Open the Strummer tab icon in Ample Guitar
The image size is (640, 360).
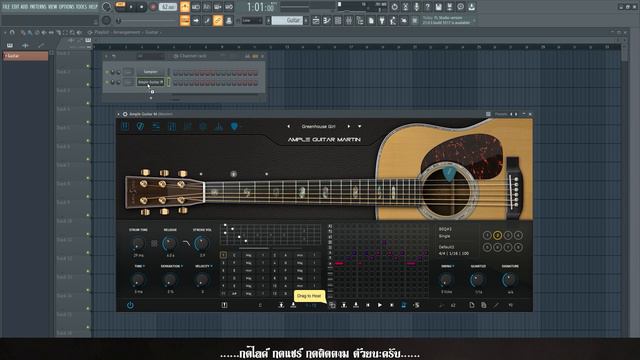[x=140, y=126]
